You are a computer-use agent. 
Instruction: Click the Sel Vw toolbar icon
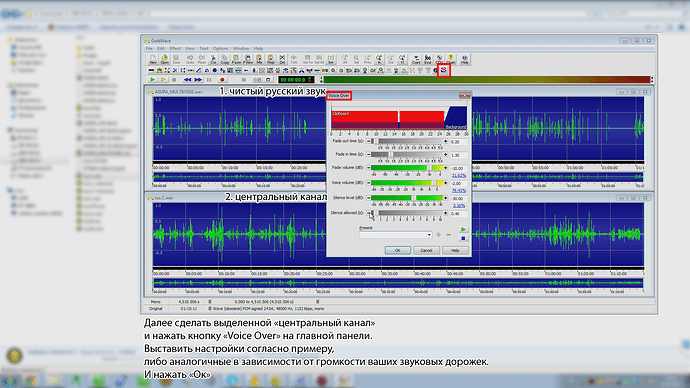tap(308, 59)
